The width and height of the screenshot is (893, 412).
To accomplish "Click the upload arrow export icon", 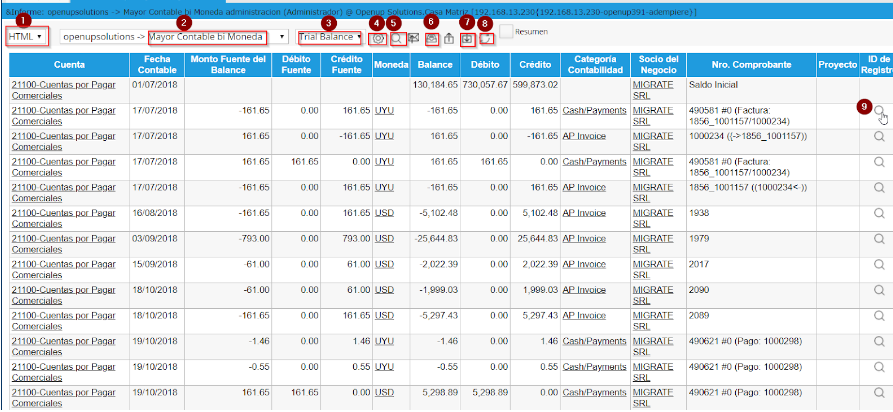I will coord(449,39).
